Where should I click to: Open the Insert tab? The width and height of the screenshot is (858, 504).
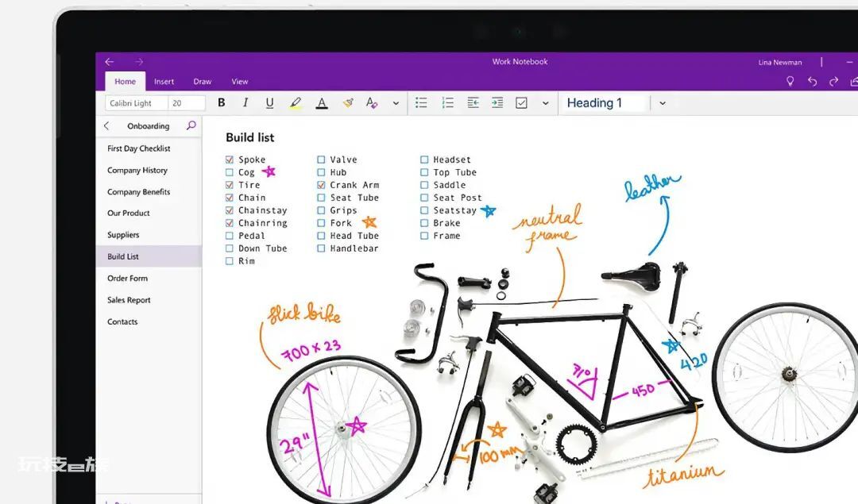(x=164, y=82)
